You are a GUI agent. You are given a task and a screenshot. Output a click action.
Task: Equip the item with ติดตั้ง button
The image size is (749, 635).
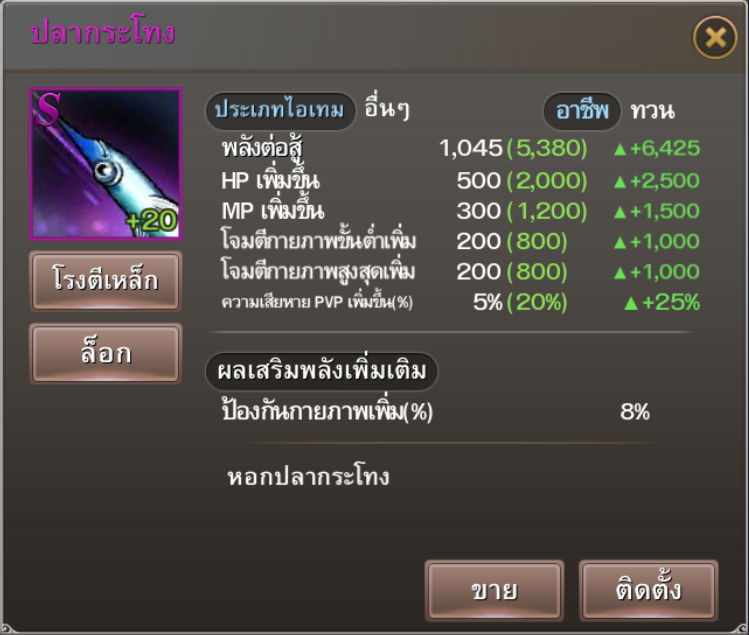click(648, 591)
